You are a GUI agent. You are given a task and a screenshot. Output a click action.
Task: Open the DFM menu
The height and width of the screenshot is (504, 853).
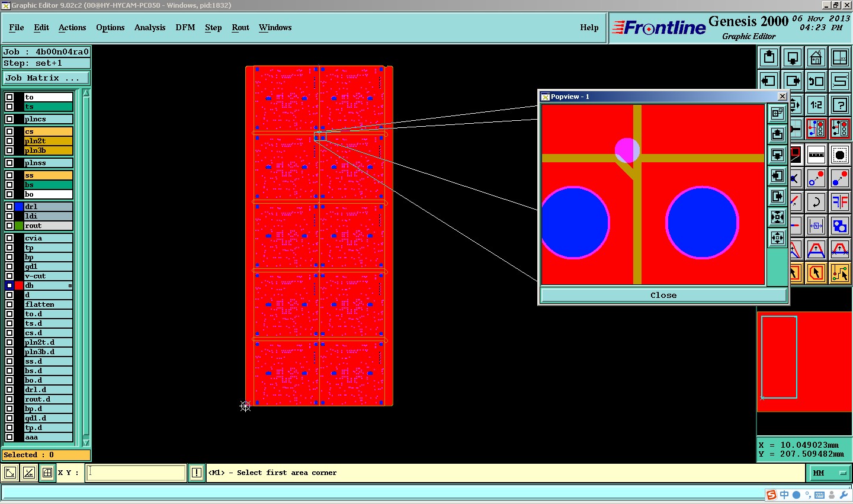pyautogui.click(x=185, y=27)
